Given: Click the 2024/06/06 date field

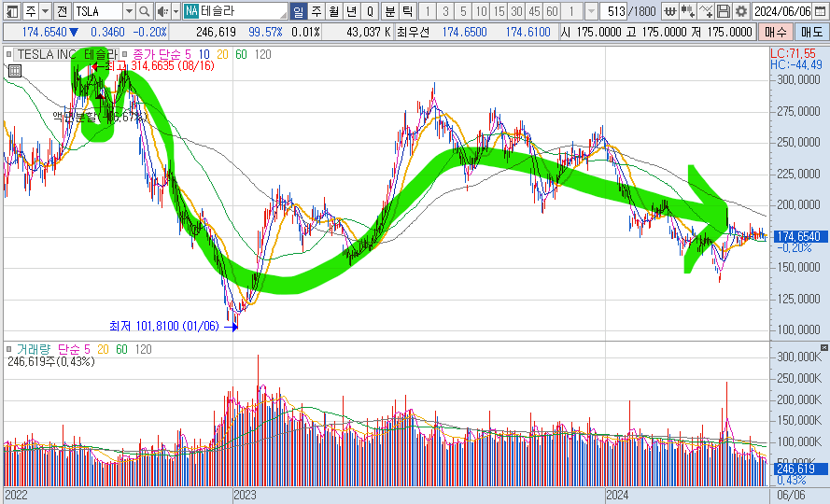Looking at the screenshot, I should tap(782, 11).
